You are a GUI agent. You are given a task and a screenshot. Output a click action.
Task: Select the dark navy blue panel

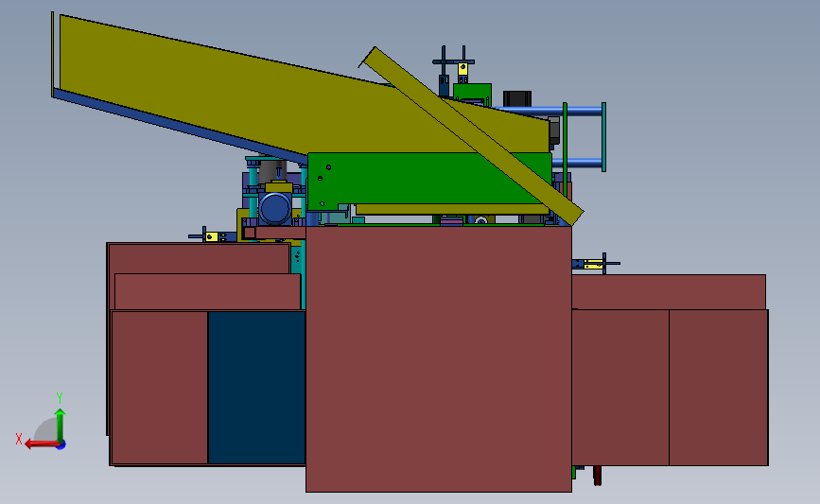(256, 388)
